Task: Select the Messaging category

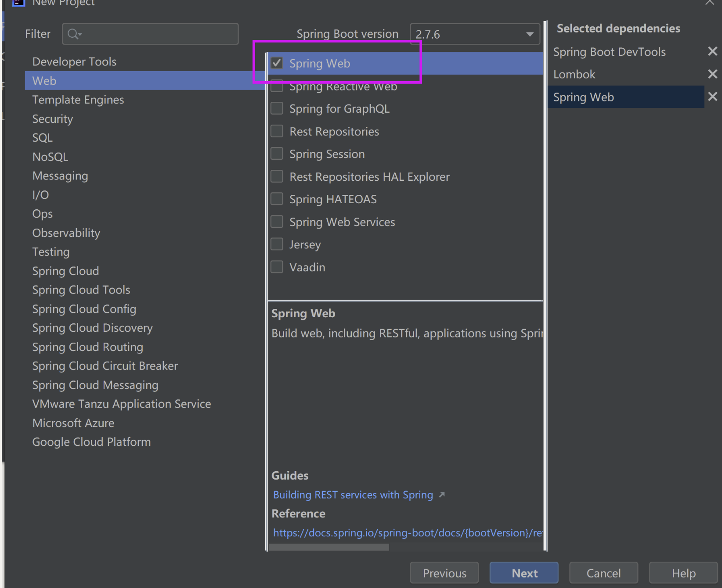Action: tap(60, 176)
